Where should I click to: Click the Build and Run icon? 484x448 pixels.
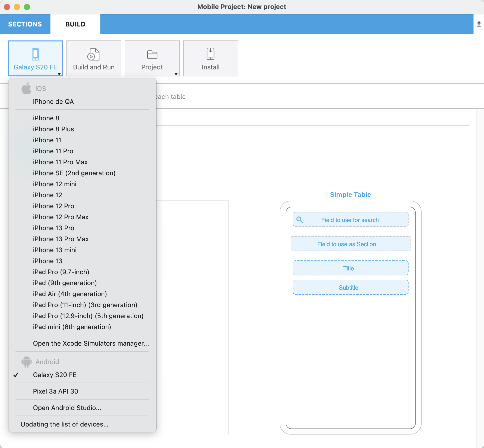pos(93,54)
